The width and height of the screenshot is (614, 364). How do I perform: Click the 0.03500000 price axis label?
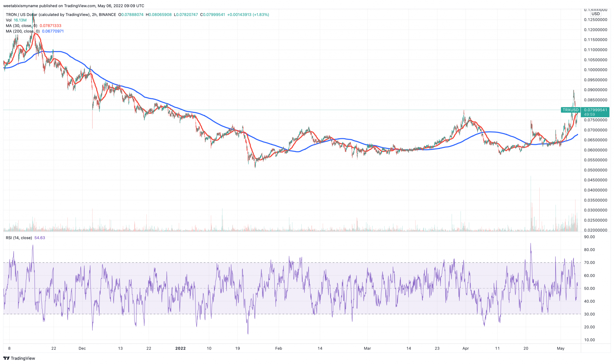[595, 200]
